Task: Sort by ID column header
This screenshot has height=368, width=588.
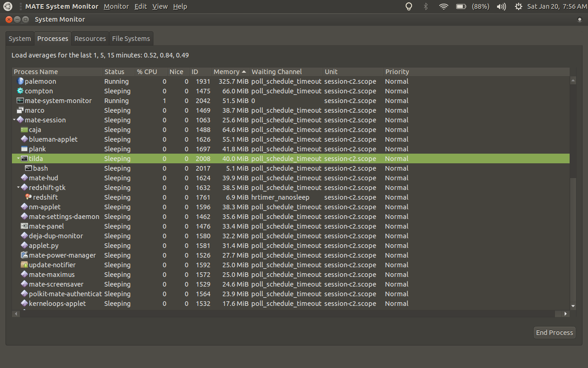Action: tap(201, 72)
